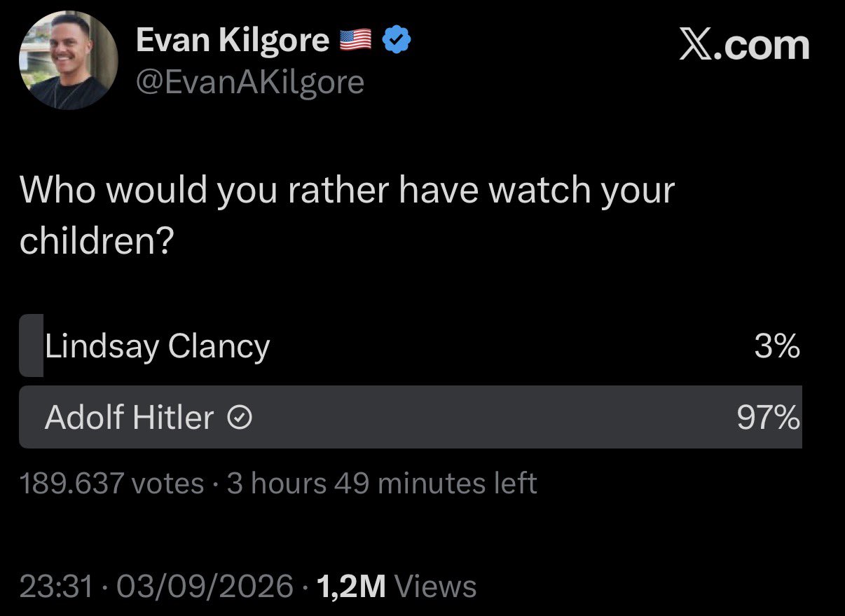Open the 23:31 timestamp link
845x616 pixels.
(56, 586)
